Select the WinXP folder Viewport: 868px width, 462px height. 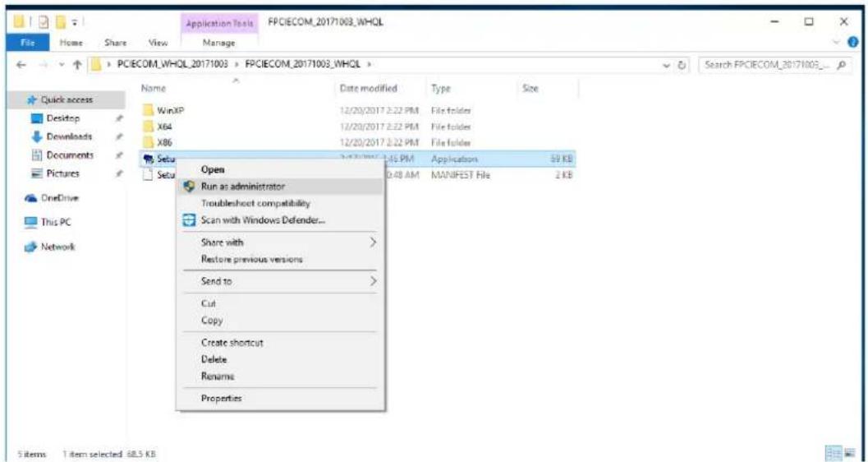tap(171, 110)
